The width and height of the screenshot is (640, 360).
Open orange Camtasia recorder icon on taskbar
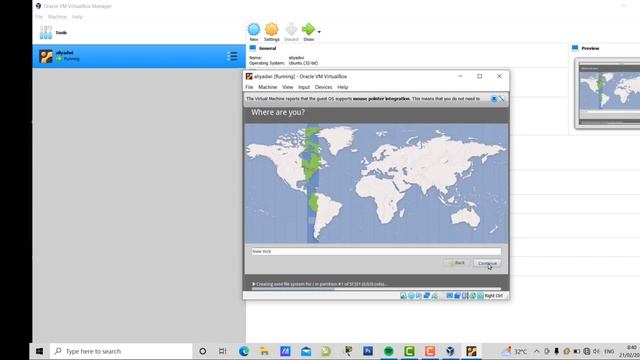[430, 351]
